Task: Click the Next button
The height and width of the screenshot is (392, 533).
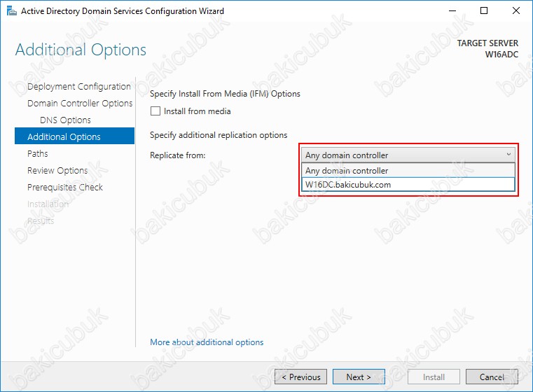Action: tap(359, 377)
